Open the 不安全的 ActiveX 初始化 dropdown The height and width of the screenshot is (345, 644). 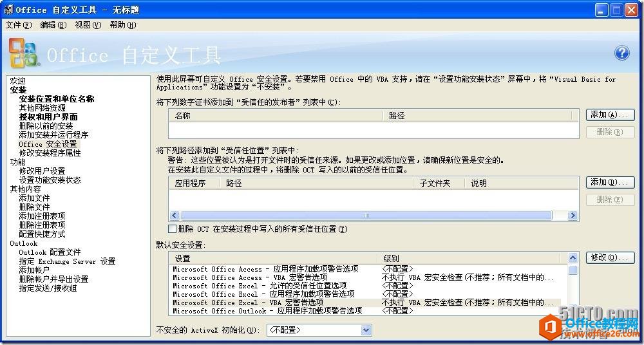(x=366, y=330)
